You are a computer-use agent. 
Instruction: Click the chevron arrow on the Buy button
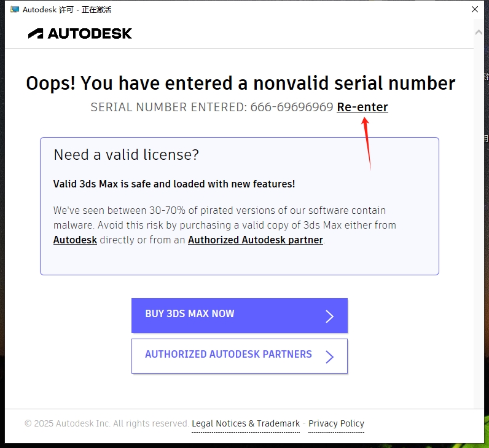point(329,316)
